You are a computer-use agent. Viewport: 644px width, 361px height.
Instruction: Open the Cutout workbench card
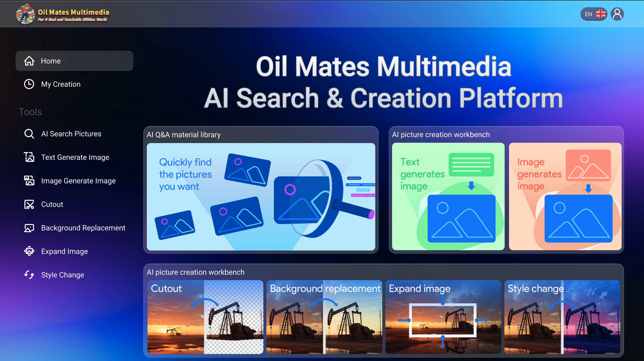click(205, 317)
